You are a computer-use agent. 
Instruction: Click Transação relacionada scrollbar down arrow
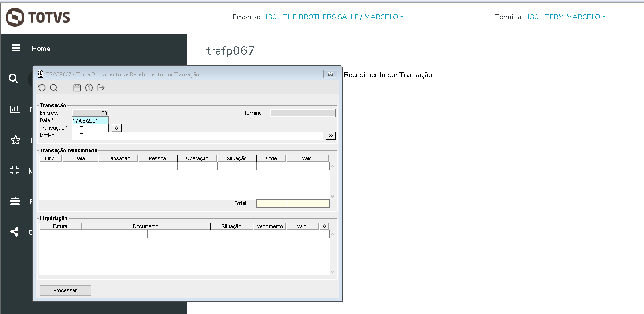tap(333, 196)
